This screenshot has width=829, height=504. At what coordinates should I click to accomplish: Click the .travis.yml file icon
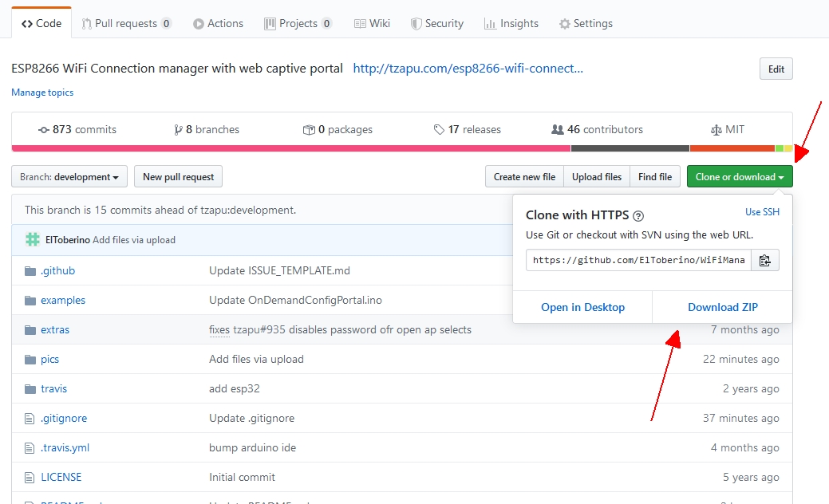(29, 448)
